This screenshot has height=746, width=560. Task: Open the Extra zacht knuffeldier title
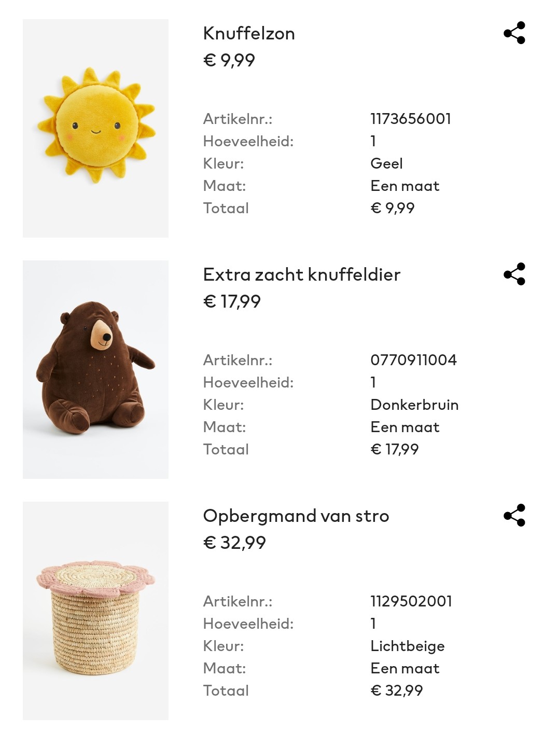(302, 274)
